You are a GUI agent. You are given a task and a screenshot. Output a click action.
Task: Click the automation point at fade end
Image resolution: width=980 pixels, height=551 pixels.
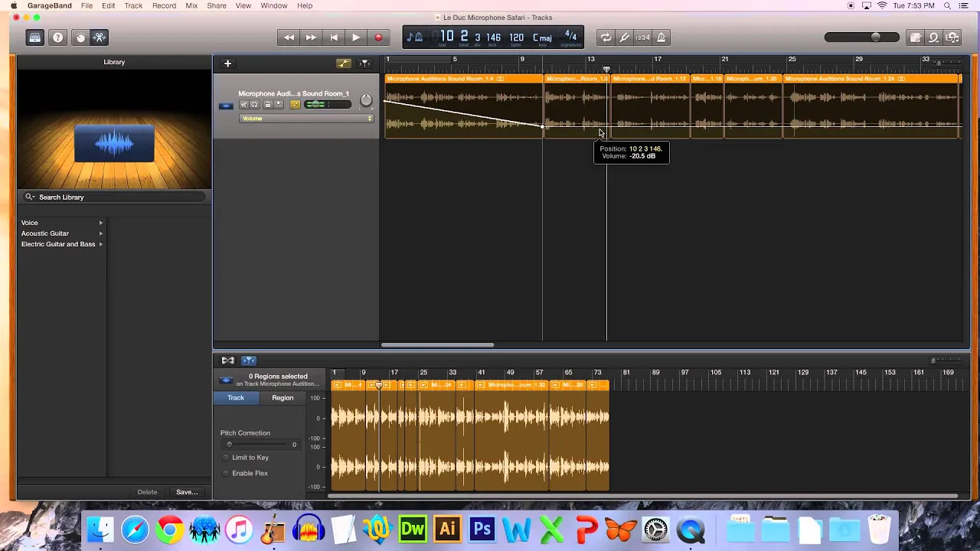click(x=543, y=127)
